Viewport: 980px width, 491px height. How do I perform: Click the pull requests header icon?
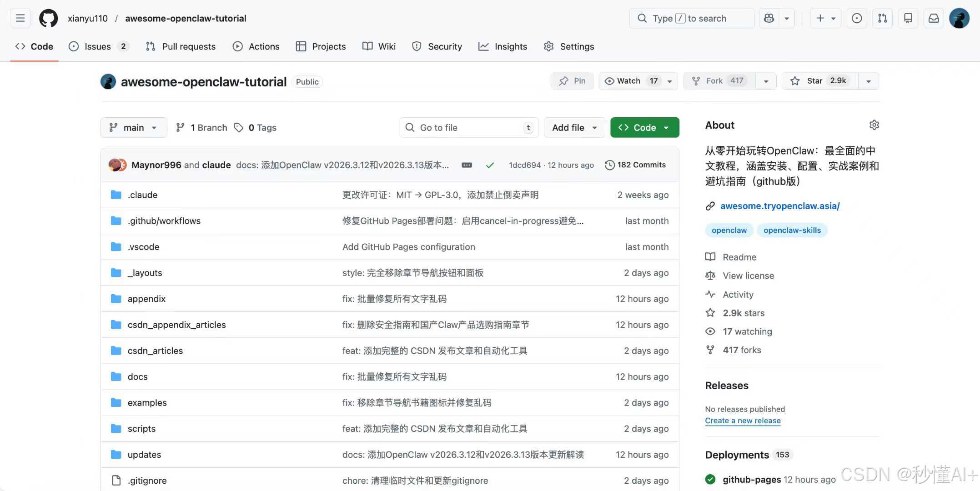click(x=882, y=19)
